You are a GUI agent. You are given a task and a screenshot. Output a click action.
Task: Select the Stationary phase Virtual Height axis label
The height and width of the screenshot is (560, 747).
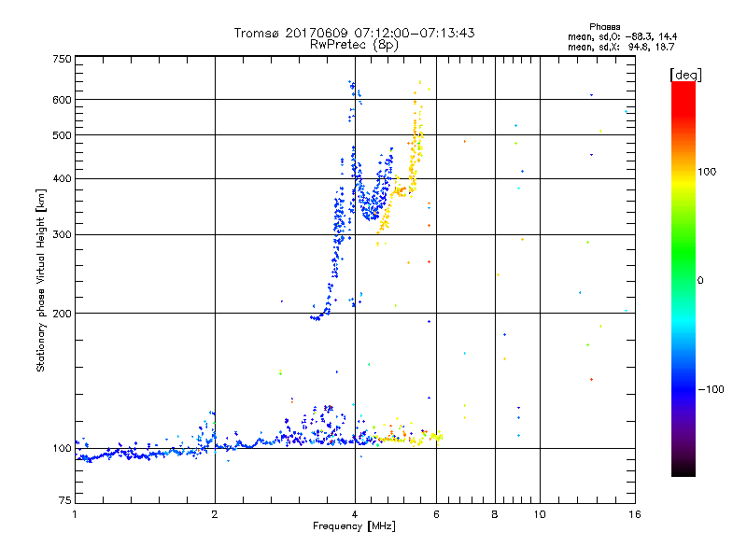tap(41, 280)
